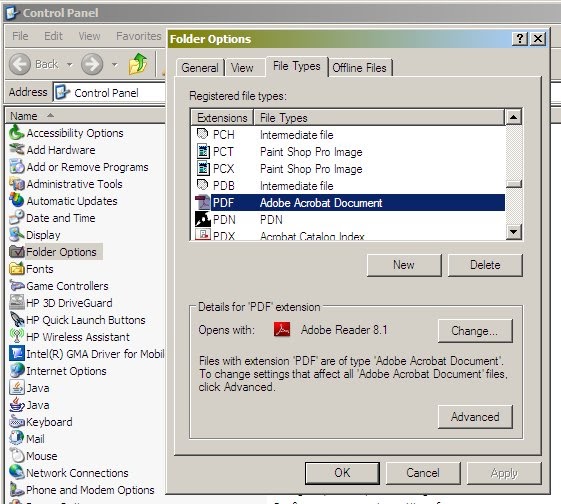The image size is (561, 504).
Task: Open HP Wireless Assistant icon
Action: click(x=16, y=337)
